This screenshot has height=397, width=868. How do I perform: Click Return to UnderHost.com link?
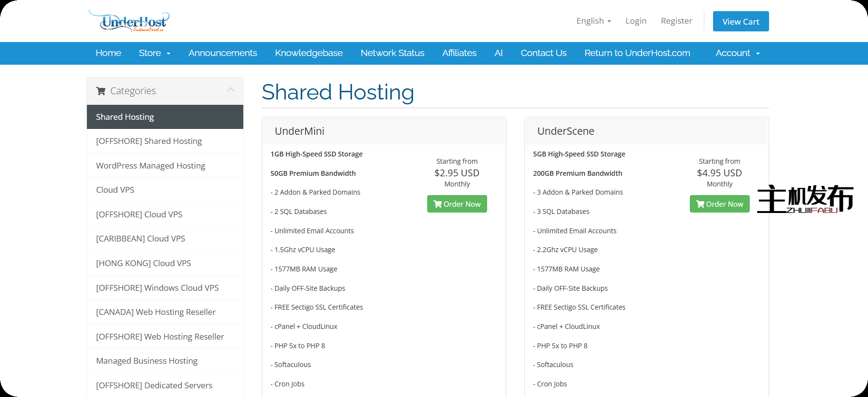pos(637,53)
